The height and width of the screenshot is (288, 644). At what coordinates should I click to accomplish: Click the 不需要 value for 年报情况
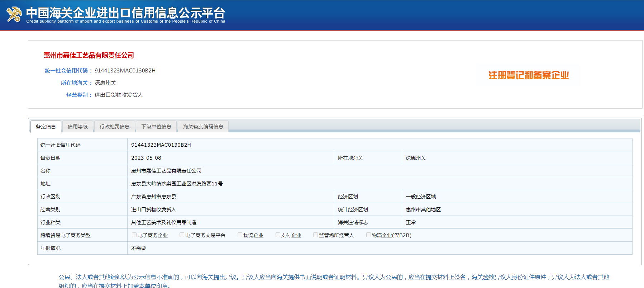click(139, 248)
